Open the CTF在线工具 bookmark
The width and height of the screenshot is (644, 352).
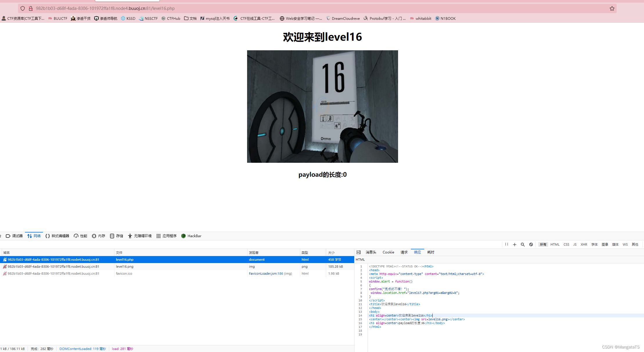[x=254, y=18]
